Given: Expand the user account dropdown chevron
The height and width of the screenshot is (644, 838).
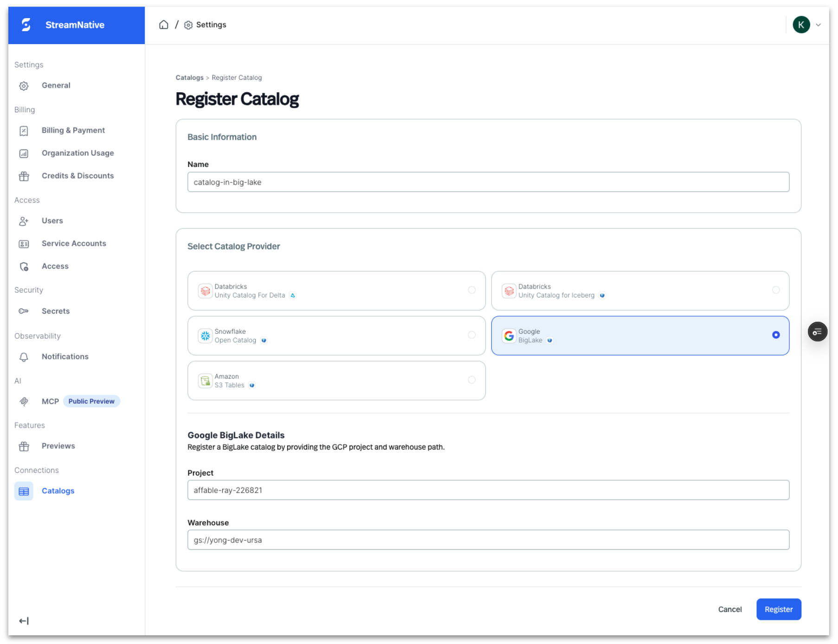Looking at the screenshot, I should click(818, 25).
